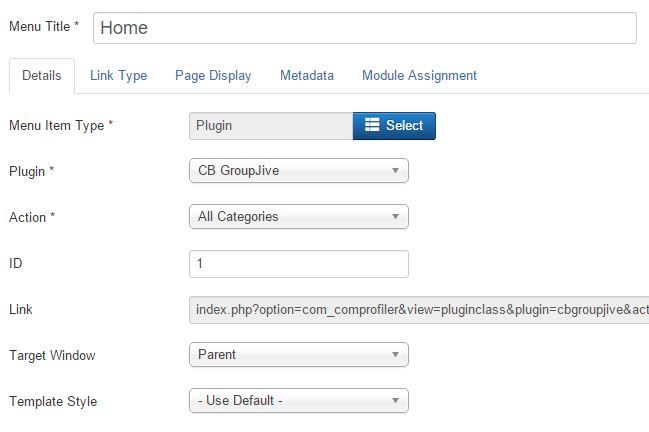The image size is (649, 432).
Task: Click the arrow on Plugin dropdown
Action: click(x=395, y=170)
